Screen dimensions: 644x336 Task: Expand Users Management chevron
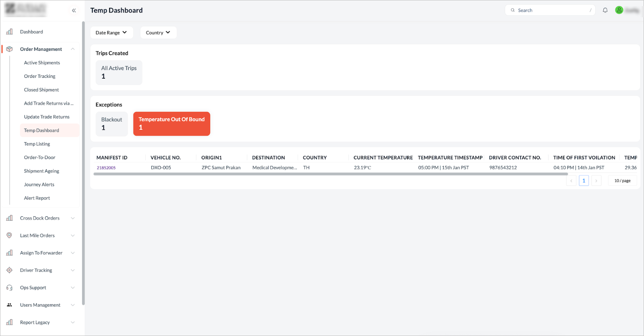(73, 305)
